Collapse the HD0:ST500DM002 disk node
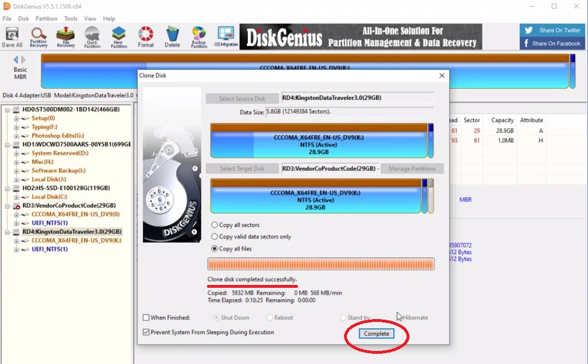The width and height of the screenshot is (588, 364). pyautogui.click(x=6, y=109)
